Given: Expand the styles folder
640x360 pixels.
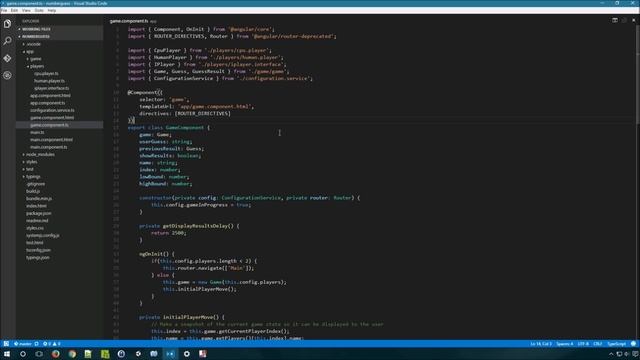Looking at the screenshot, I should point(31,162).
